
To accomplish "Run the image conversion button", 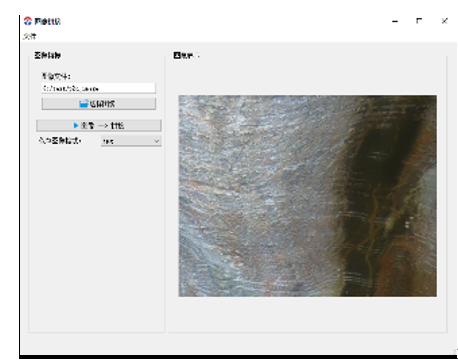I will tap(99, 125).
